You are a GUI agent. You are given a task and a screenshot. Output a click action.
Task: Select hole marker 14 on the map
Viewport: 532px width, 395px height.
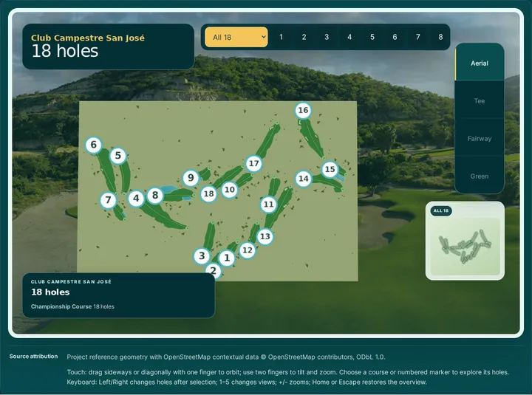coord(304,179)
